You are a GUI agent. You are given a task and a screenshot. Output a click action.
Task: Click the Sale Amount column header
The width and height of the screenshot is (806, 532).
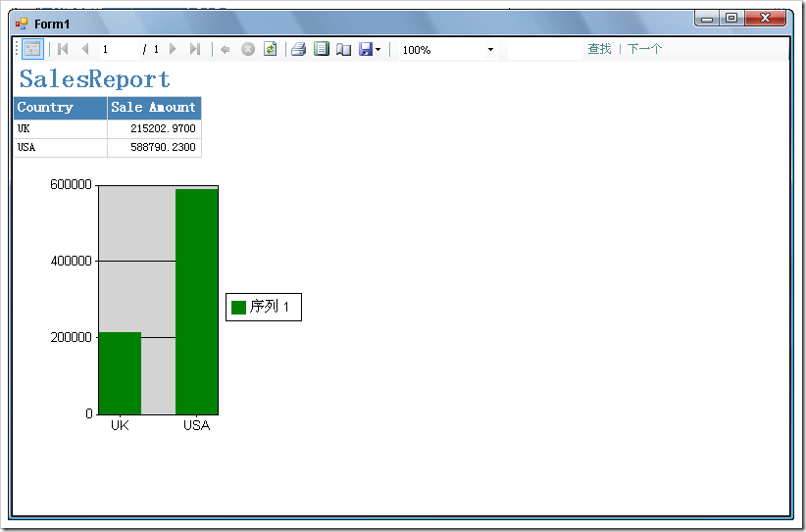tap(154, 108)
